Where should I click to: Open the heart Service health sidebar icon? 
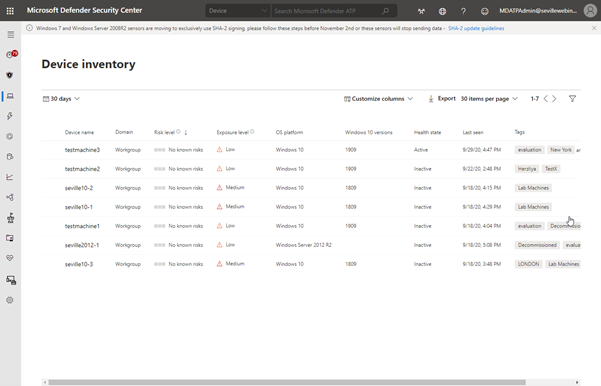tap(10, 258)
